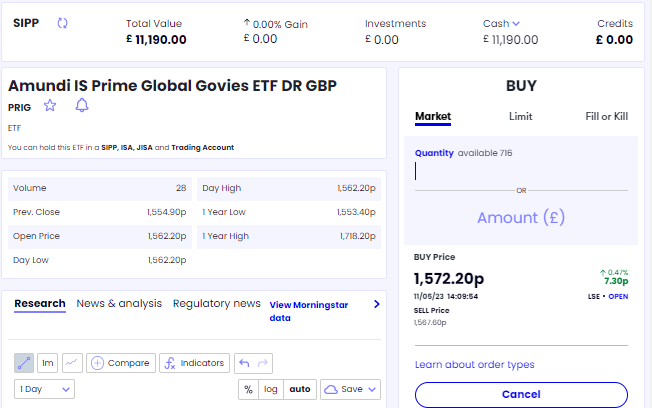
Task: Click the 'available 716' quantity note
Action: click(x=485, y=153)
